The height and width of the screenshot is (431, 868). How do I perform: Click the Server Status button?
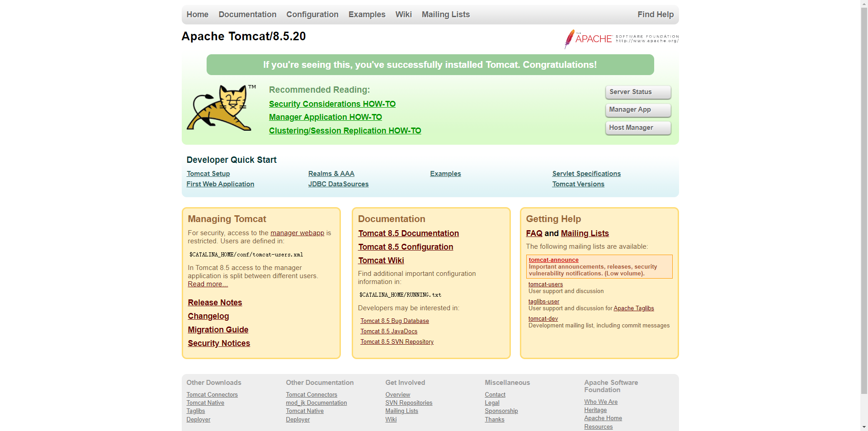(x=638, y=92)
